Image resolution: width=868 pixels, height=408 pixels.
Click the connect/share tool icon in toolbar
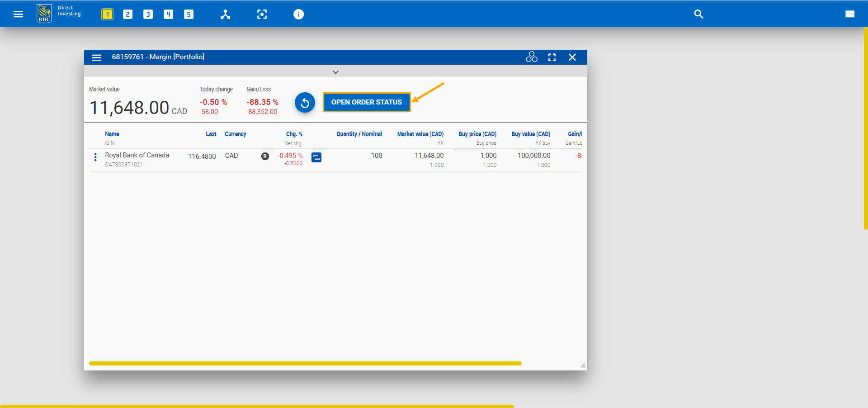[226, 14]
